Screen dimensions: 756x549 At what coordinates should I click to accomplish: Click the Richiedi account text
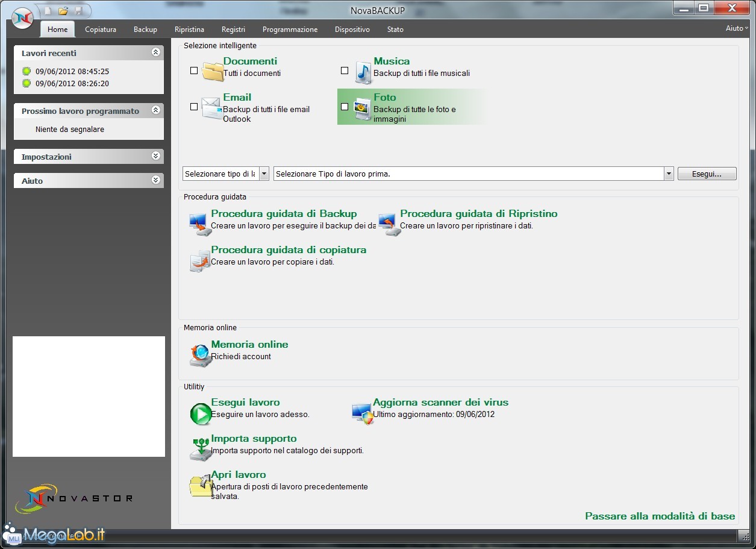(x=241, y=356)
